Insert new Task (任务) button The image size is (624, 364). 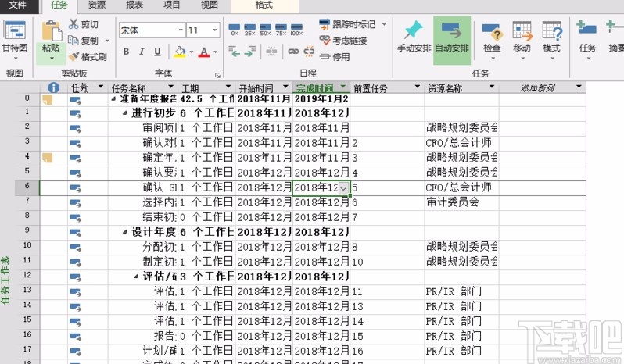click(587, 40)
